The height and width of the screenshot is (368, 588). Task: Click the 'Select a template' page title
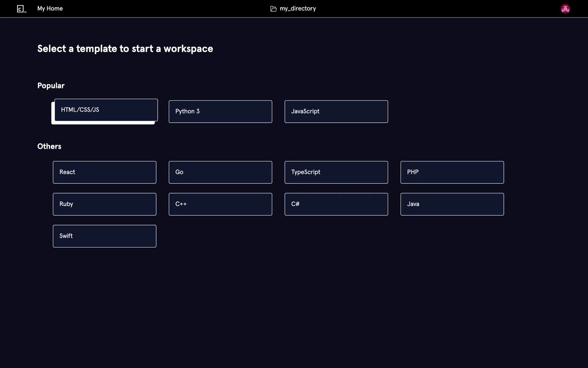coord(125,49)
